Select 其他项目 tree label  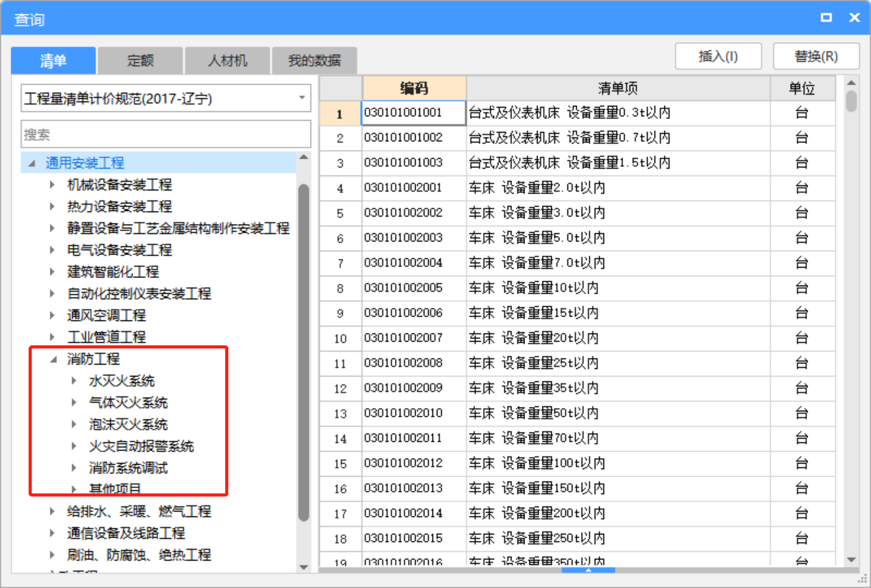pyautogui.click(x=115, y=489)
